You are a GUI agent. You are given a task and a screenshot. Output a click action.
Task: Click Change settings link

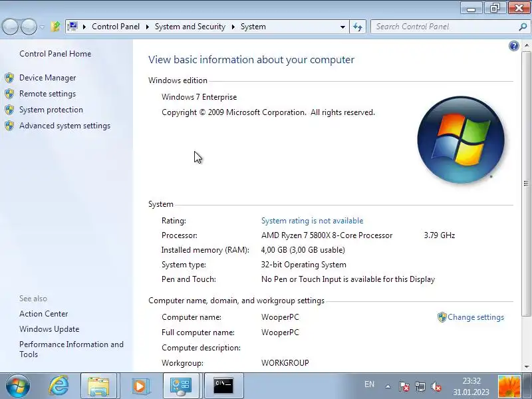[x=475, y=317]
